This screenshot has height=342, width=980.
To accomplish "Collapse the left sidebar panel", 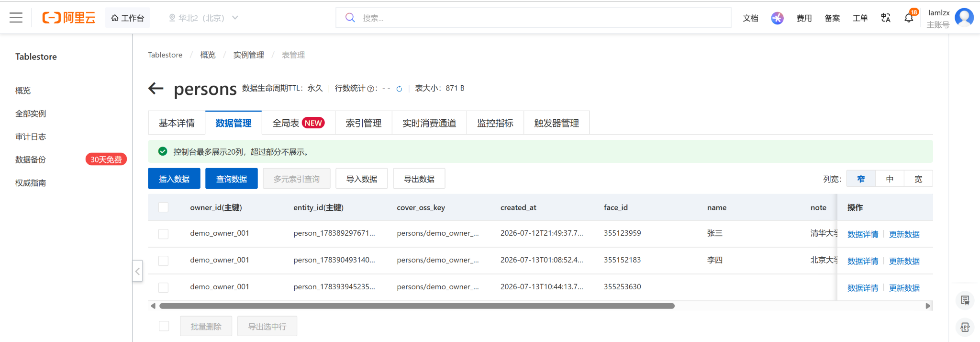I will (x=137, y=271).
